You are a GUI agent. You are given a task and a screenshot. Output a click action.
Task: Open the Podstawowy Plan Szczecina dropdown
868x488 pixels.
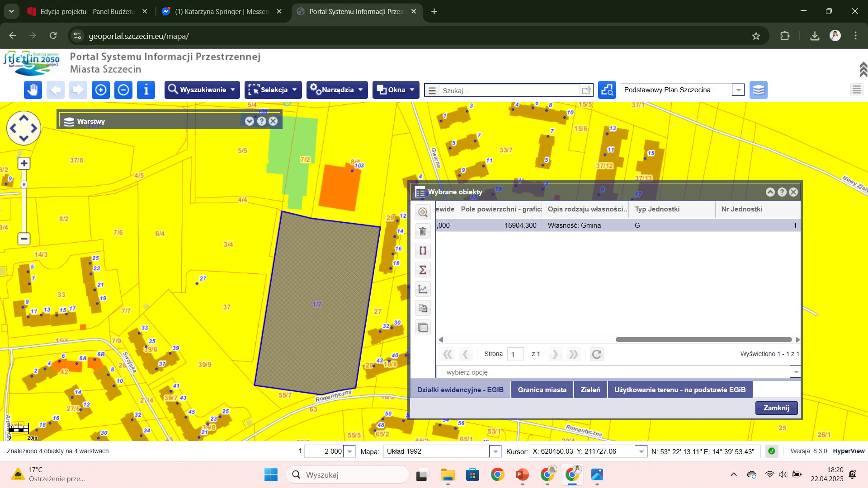pos(738,90)
